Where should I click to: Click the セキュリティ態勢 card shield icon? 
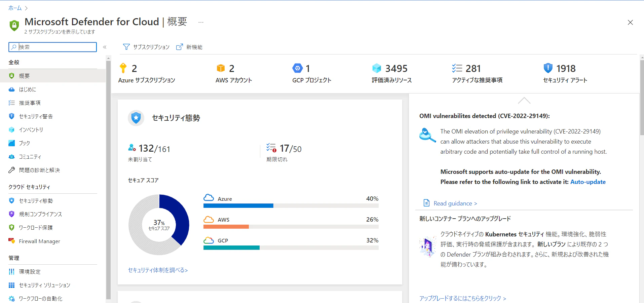pos(136,118)
